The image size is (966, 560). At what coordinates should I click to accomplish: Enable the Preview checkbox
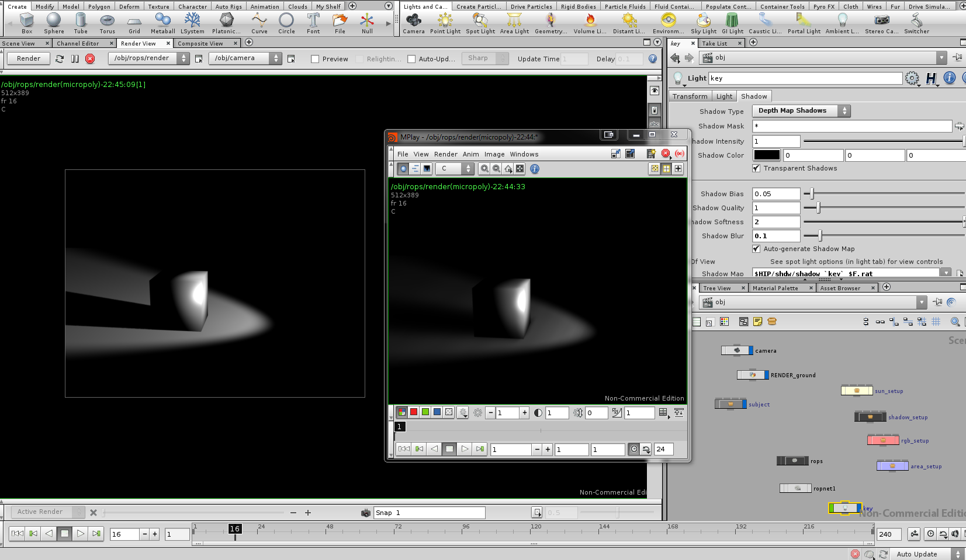[315, 59]
